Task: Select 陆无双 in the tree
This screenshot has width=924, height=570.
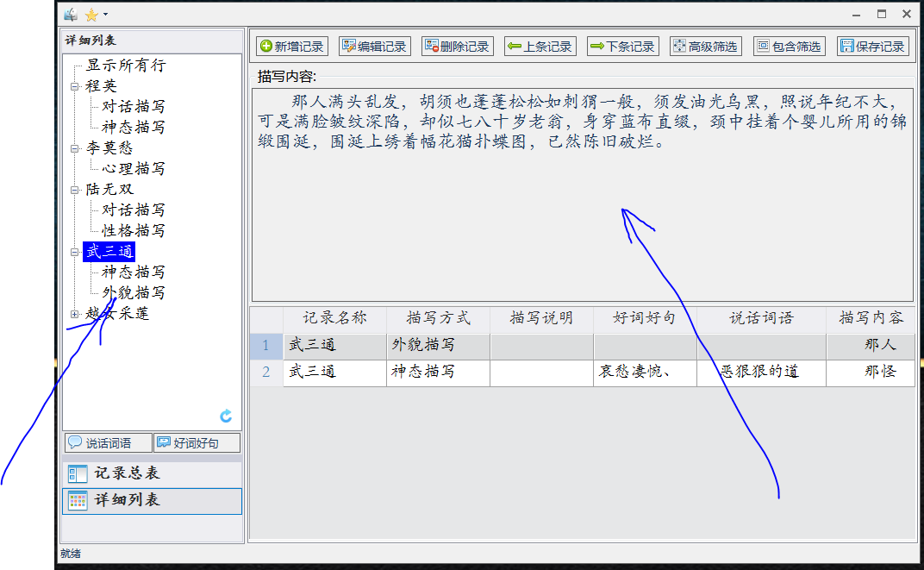Action: [109, 190]
